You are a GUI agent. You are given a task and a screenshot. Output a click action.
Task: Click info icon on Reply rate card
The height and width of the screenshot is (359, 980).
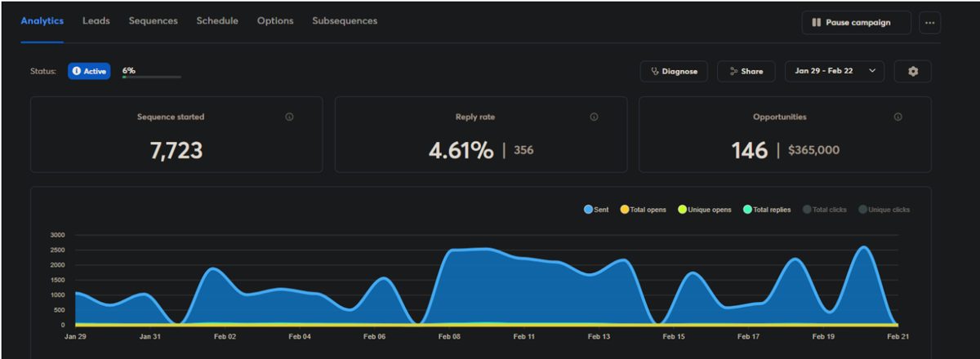tap(594, 117)
